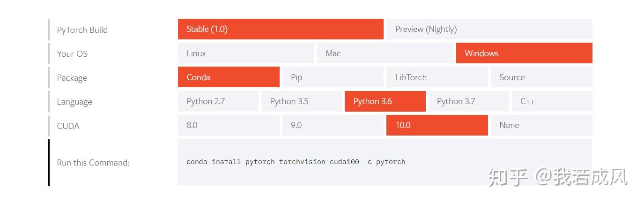Choose Python 3.6 language
This screenshot has height=204, width=644.
click(x=385, y=102)
